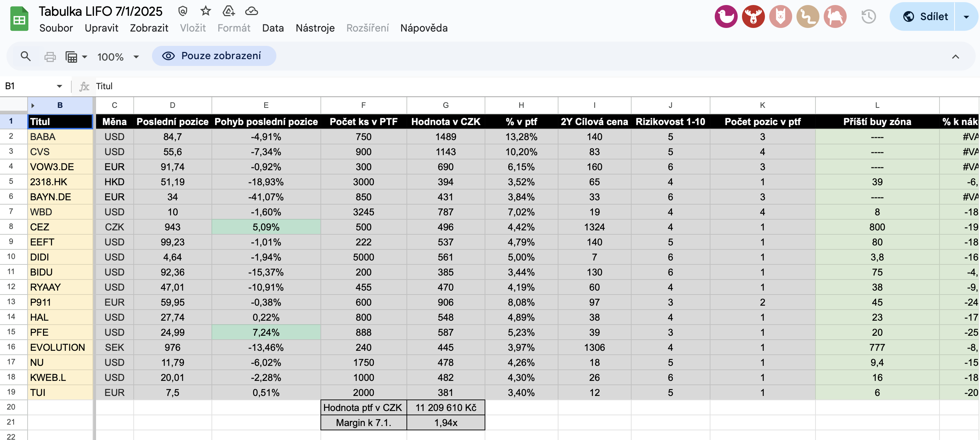The image size is (980, 440).
Task: Open the Google Sheets home icon
Action: point(19,19)
